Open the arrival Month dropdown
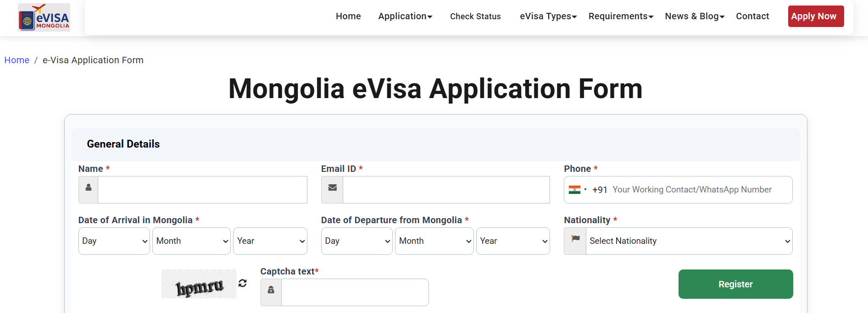The image size is (868, 313). pyautogui.click(x=191, y=241)
